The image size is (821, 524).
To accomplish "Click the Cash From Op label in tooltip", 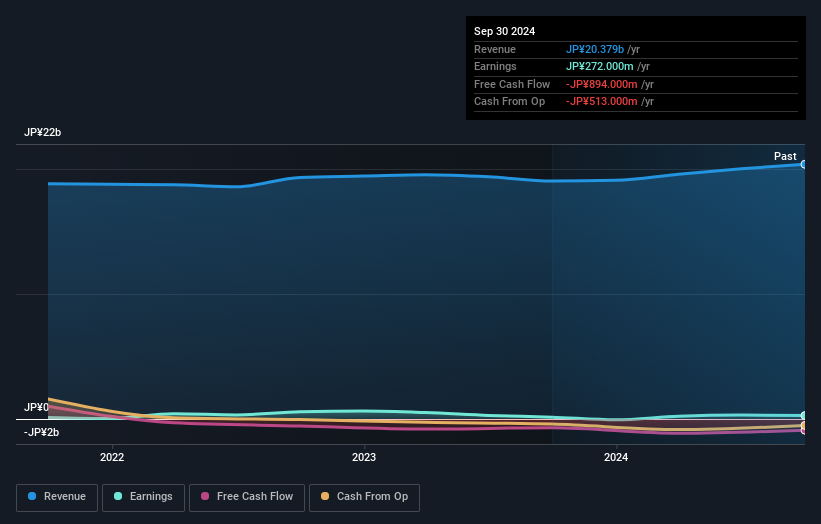I will 509,102.
